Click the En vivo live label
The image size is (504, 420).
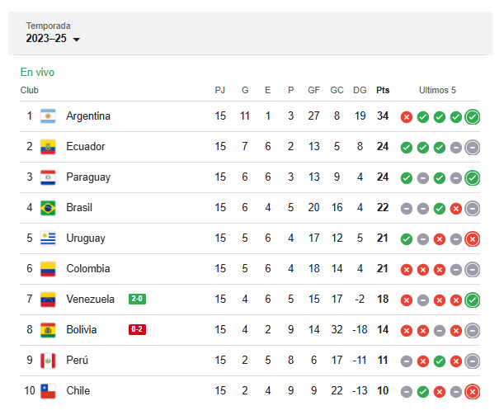pyautogui.click(x=37, y=72)
